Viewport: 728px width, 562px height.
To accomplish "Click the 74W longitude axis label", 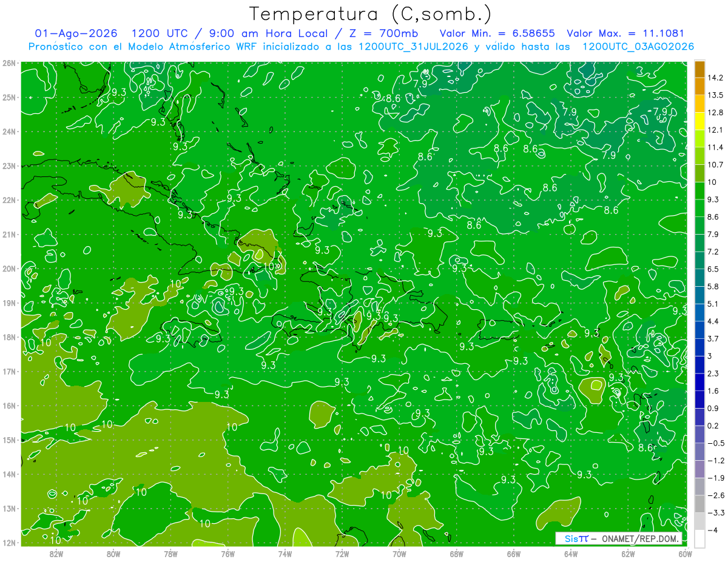I will [285, 554].
